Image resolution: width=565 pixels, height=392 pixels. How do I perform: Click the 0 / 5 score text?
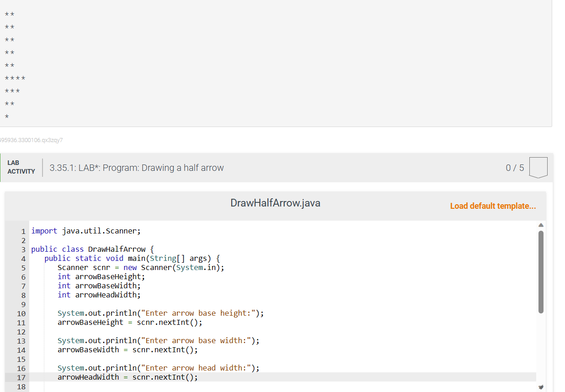click(515, 168)
